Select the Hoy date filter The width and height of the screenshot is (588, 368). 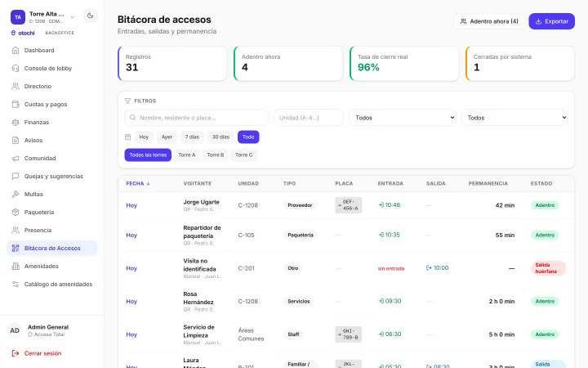(144, 137)
